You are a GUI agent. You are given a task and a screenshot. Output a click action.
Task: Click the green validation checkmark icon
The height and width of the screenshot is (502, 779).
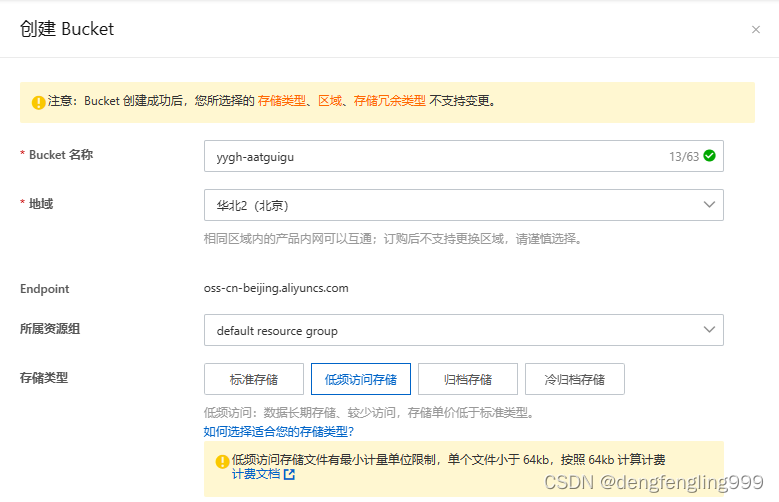pyautogui.click(x=709, y=156)
